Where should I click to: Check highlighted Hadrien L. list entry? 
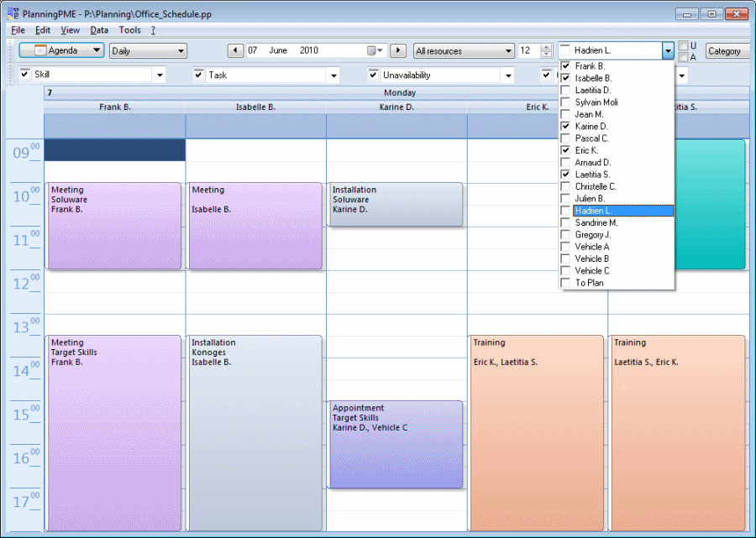point(565,211)
